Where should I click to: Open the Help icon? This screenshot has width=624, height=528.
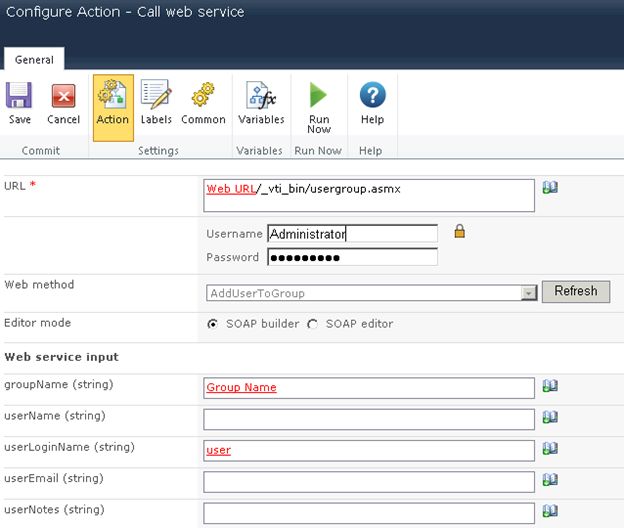pyautogui.click(x=372, y=95)
